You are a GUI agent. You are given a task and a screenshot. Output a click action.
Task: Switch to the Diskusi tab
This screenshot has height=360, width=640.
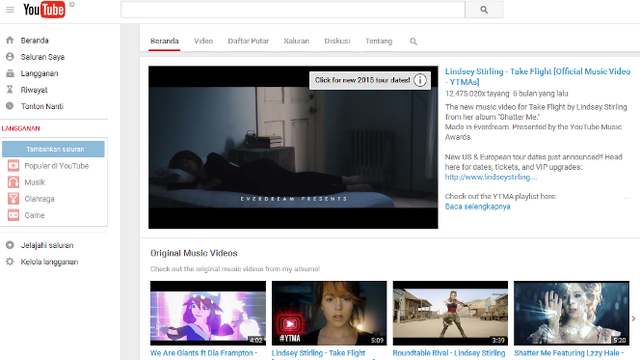[337, 41]
